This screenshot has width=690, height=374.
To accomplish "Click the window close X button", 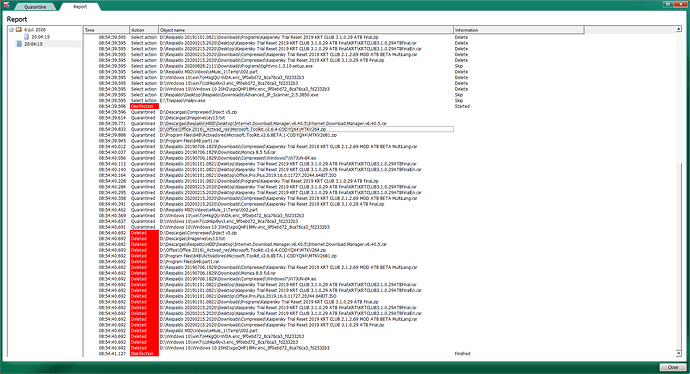I will coord(680,4).
